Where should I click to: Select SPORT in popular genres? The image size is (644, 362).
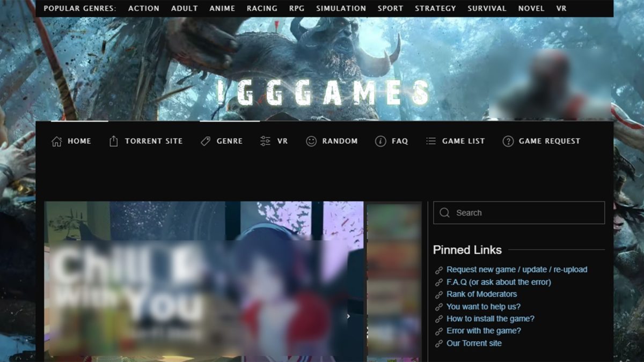point(391,9)
